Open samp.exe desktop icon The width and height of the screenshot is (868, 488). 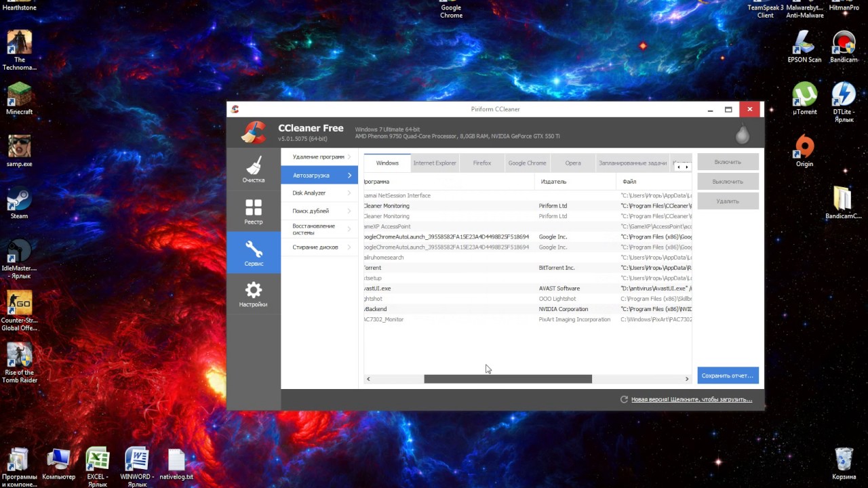pos(19,150)
